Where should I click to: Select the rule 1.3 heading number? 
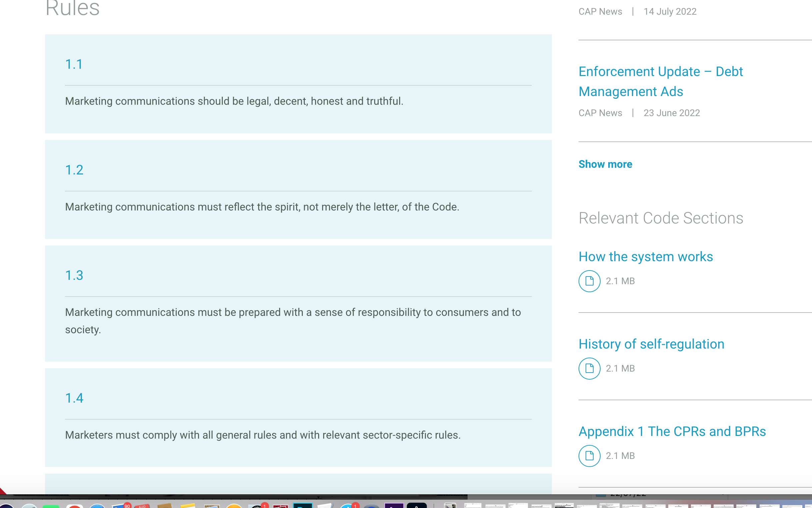[74, 276]
